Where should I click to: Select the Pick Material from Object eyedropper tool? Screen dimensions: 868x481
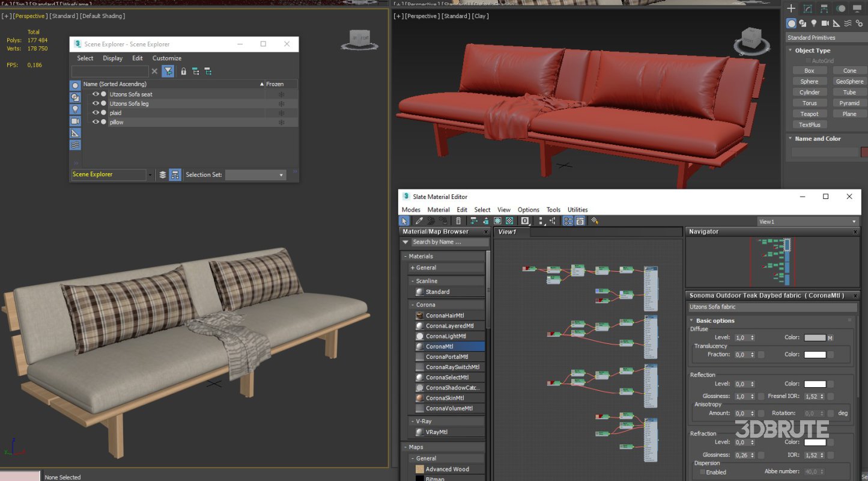[418, 221]
